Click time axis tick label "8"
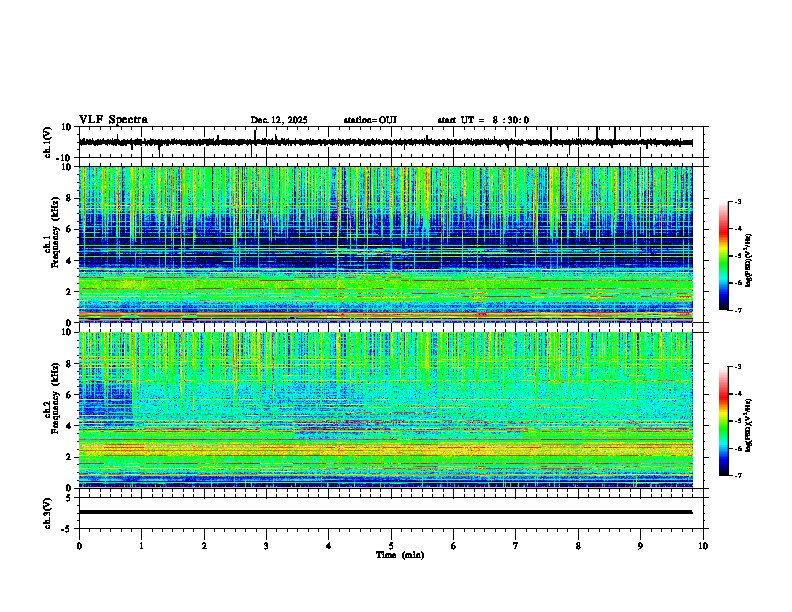The height and width of the screenshot is (612, 792). (x=578, y=546)
